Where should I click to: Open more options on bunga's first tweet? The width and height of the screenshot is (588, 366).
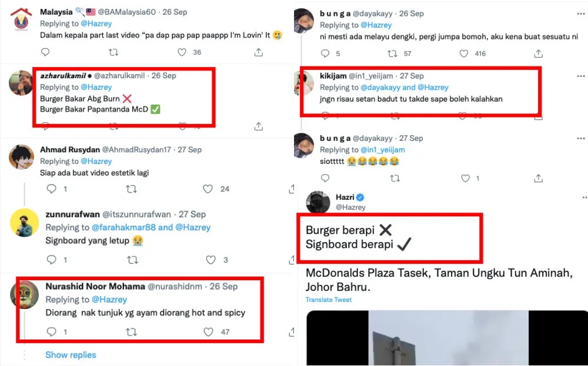581,13
